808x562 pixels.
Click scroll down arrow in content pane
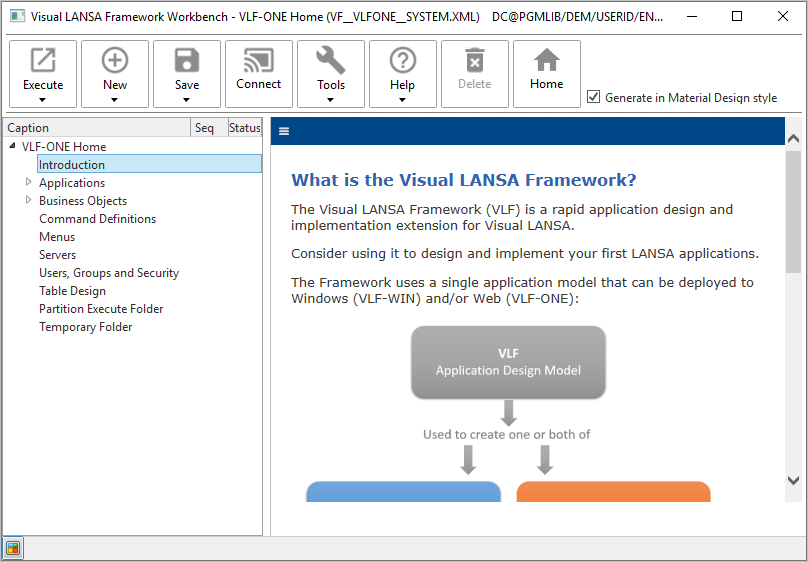tap(794, 480)
